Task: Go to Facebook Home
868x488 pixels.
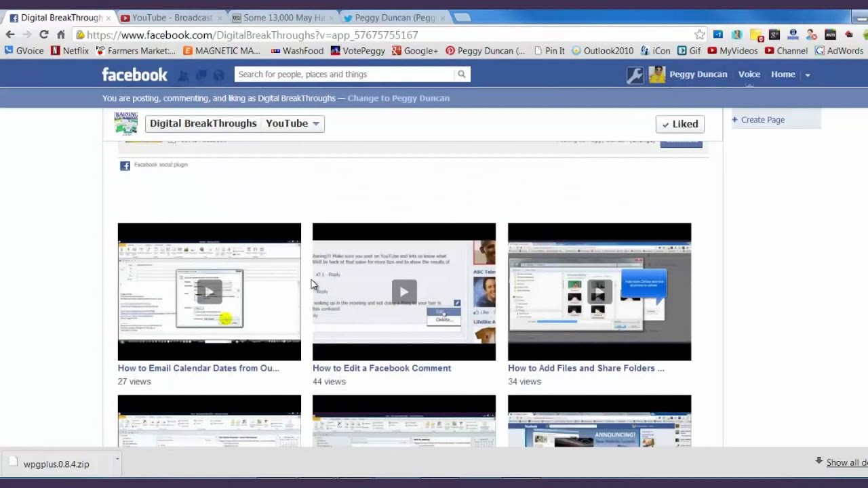Action: [783, 75]
